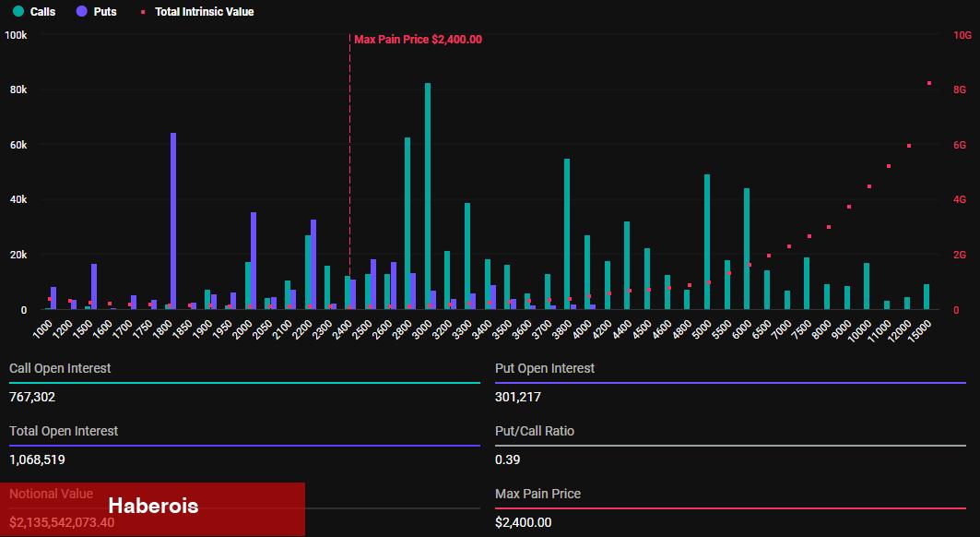Click the Put Open Interest heading

[x=544, y=368]
